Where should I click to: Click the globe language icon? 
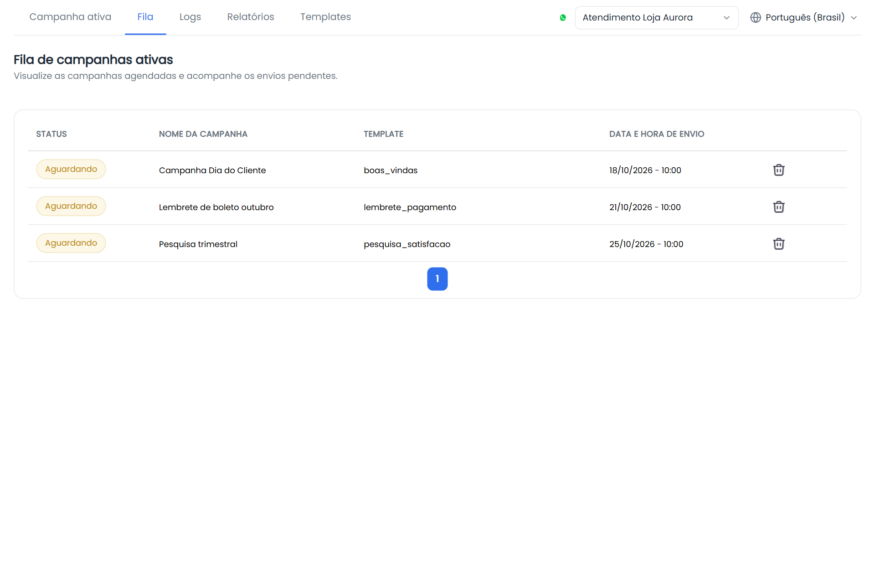click(756, 18)
